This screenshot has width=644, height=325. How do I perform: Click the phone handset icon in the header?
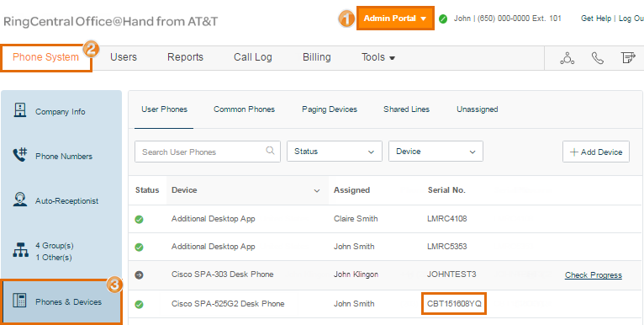pos(598,58)
